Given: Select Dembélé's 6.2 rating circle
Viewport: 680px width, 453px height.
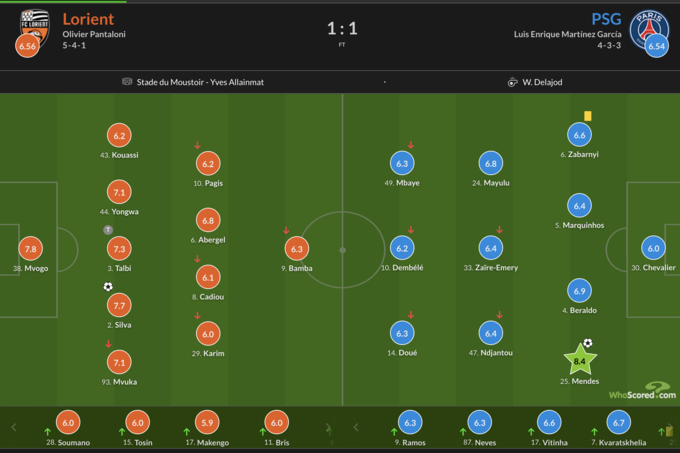Looking at the screenshot, I should point(402,248).
